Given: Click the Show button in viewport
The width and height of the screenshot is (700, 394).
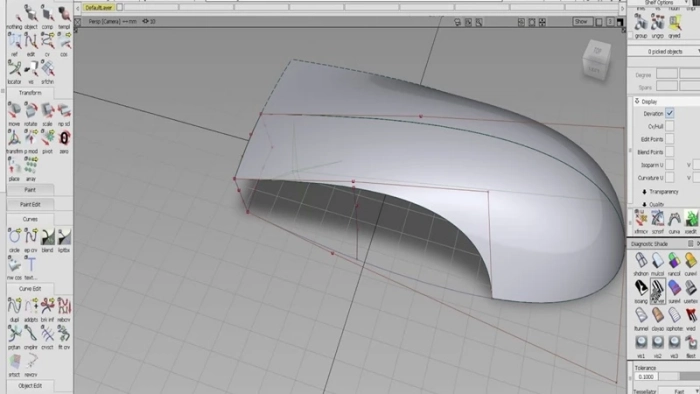Looking at the screenshot, I should pyautogui.click(x=581, y=21).
